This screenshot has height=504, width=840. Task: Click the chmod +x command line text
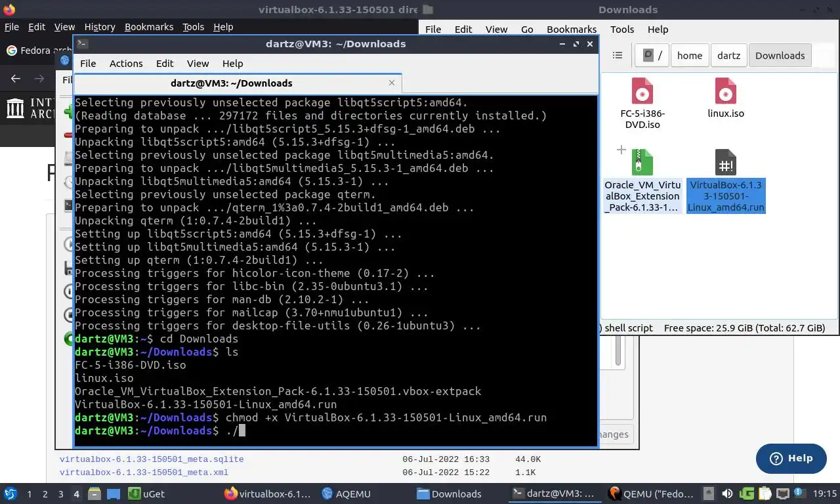[386, 417]
